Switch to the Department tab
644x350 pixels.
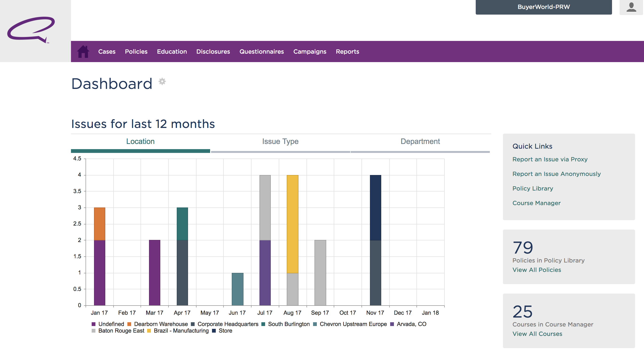[x=420, y=142]
